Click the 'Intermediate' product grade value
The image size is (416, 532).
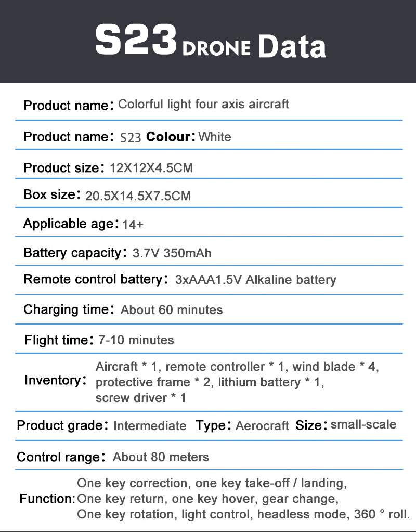[150, 426]
